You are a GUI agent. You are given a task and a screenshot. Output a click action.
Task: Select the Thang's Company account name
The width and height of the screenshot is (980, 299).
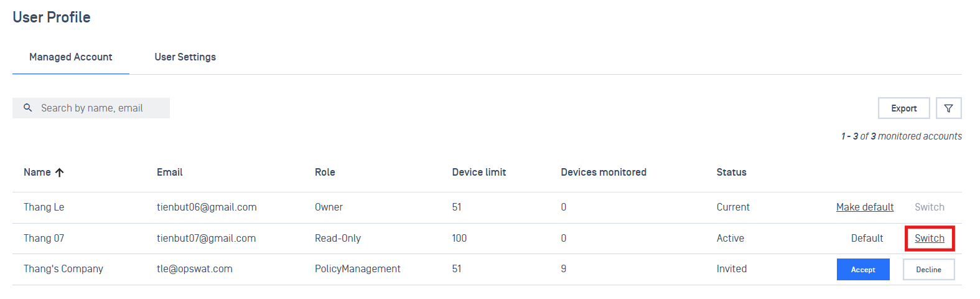pos(63,269)
